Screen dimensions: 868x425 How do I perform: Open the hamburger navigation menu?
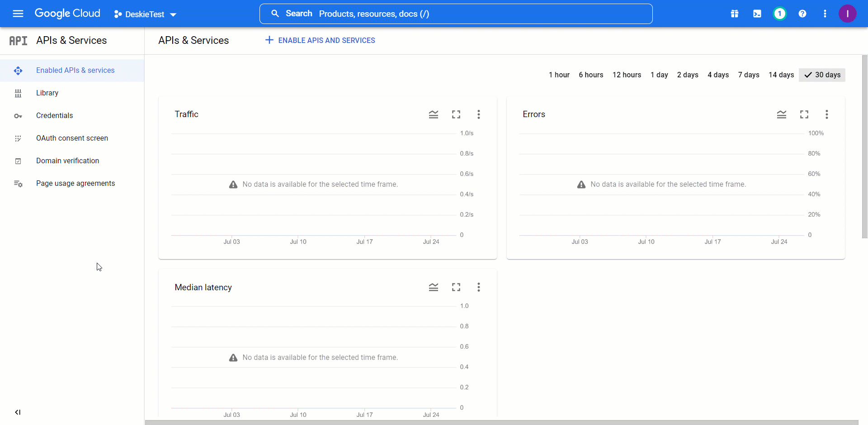(x=18, y=14)
